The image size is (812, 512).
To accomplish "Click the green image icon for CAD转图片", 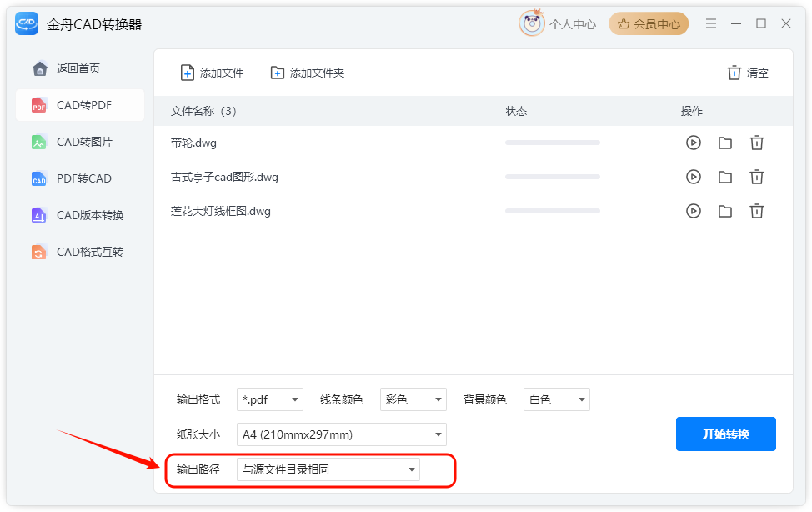I will pos(39,142).
